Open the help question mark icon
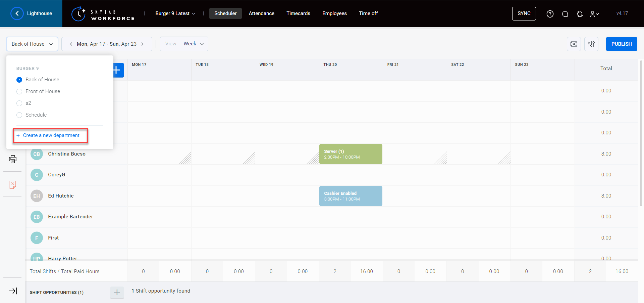Image resolution: width=644 pixels, height=303 pixels. click(550, 14)
